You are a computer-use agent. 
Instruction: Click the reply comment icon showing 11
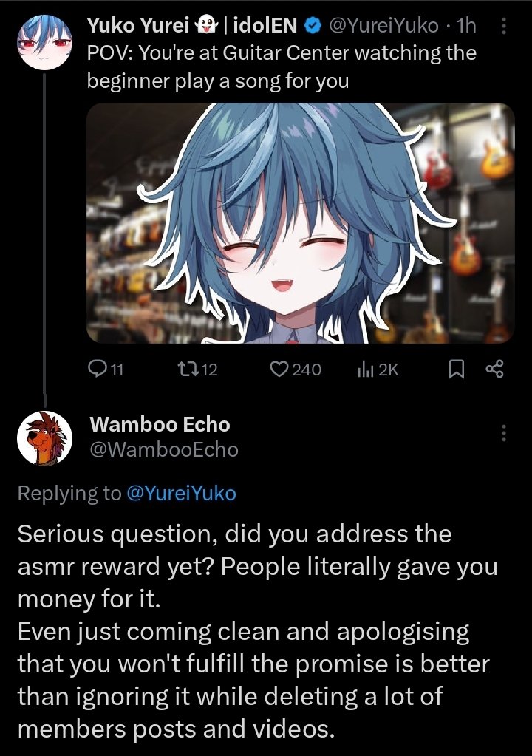coord(98,369)
